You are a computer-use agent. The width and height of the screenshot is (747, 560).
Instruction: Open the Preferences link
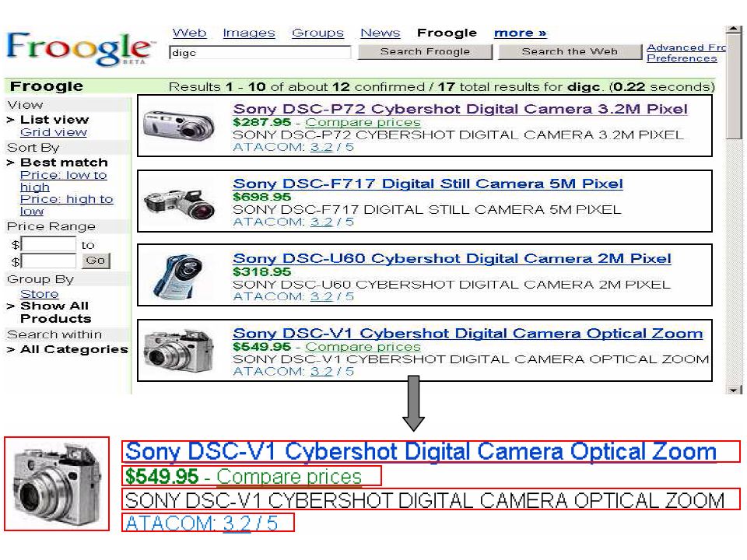click(682, 58)
